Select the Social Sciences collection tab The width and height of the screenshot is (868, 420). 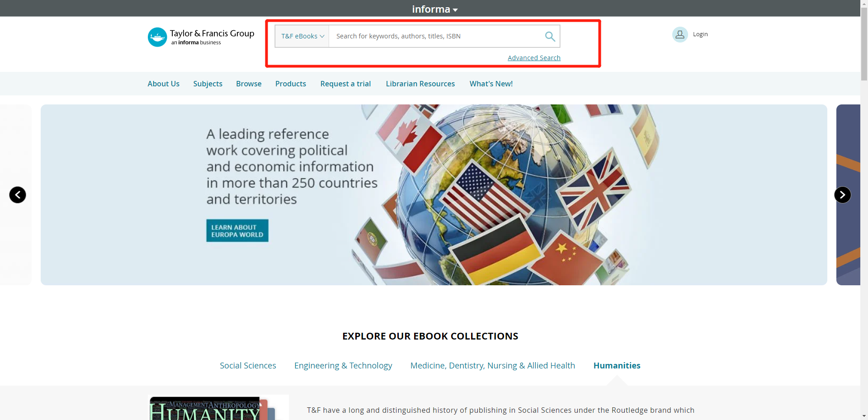pyautogui.click(x=248, y=365)
